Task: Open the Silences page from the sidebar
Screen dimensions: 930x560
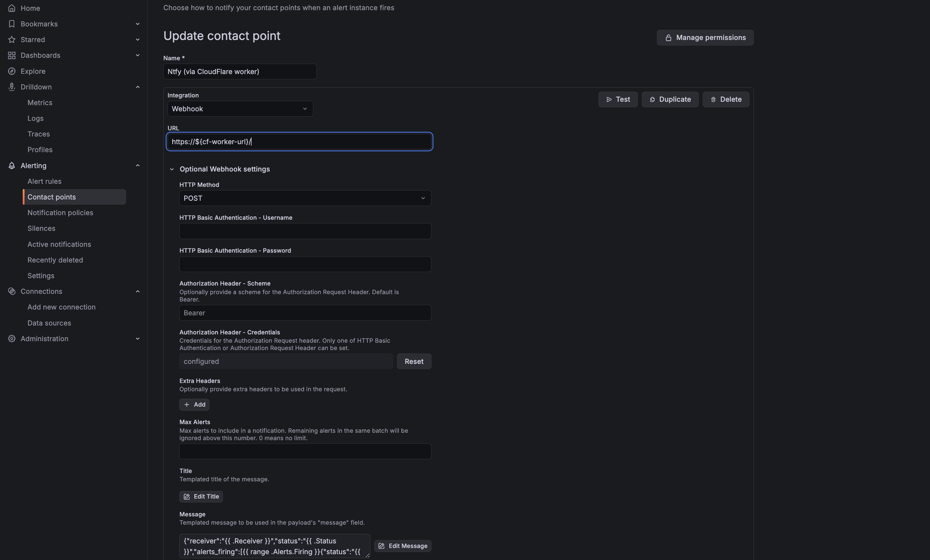Action: [x=42, y=228]
